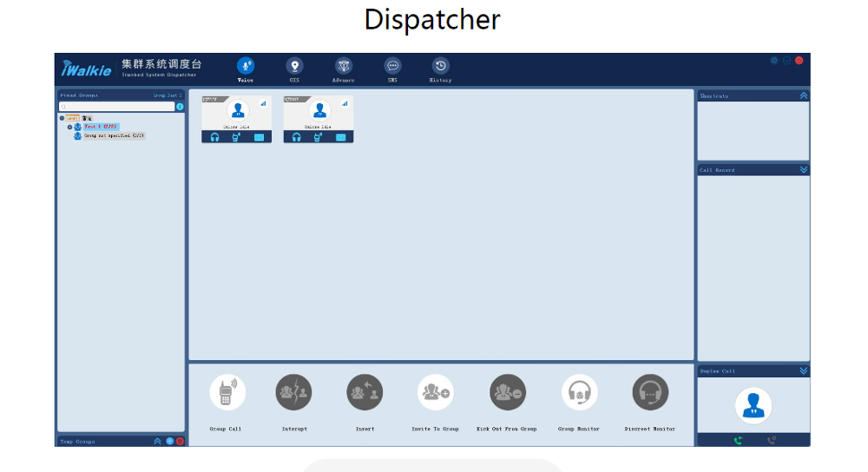Viewport: 868px width, 472px height.
Task: Toggle the Duplex Call panel chevron
Action: (804, 370)
